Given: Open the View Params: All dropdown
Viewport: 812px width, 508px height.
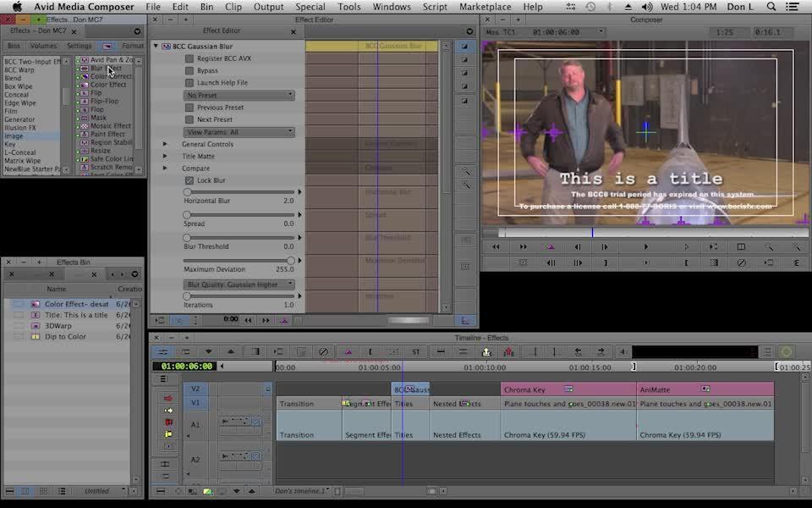Looking at the screenshot, I should click(x=239, y=132).
